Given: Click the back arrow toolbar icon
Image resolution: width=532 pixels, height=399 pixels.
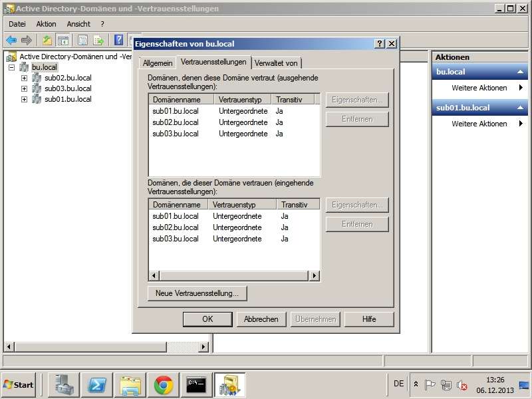Looking at the screenshot, I should [x=11, y=40].
